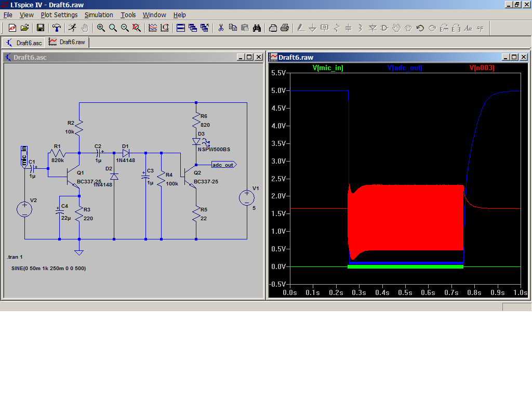The width and height of the screenshot is (532, 401).
Task: Click the R6 resistor symbol
Action: [196, 120]
